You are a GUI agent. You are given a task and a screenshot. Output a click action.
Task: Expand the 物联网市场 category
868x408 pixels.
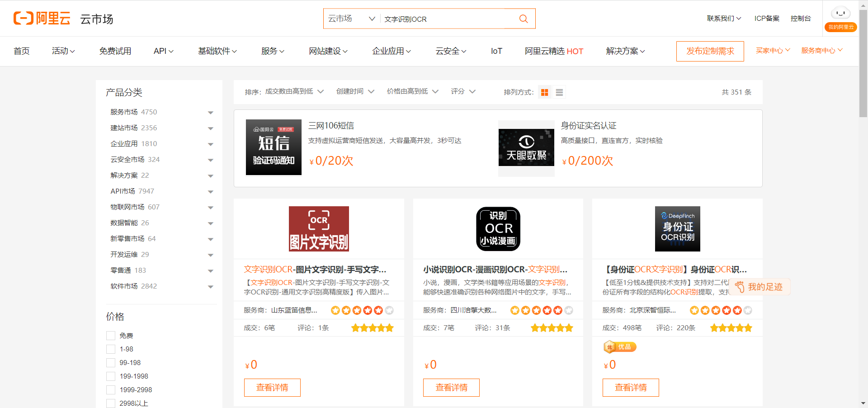click(x=211, y=208)
